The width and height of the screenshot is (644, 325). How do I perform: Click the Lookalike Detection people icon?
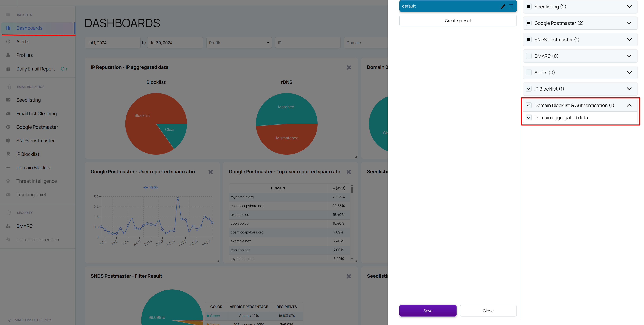point(8,240)
